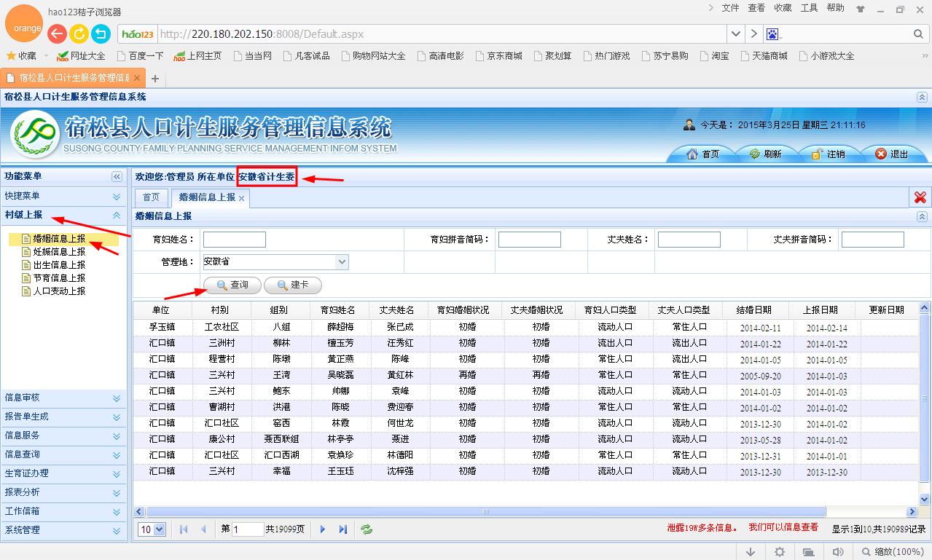Expand the 报告单生成 section

117,417
